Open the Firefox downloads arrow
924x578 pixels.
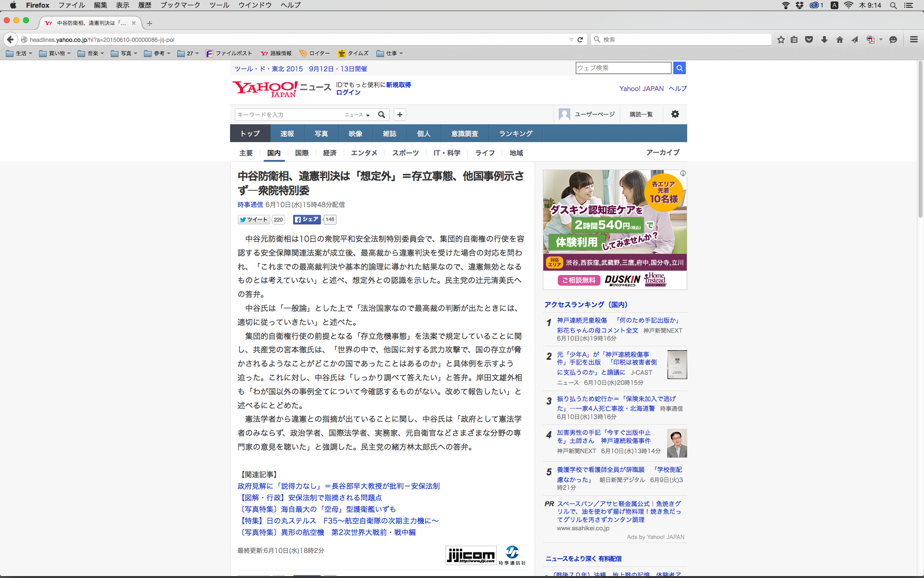click(824, 39)
